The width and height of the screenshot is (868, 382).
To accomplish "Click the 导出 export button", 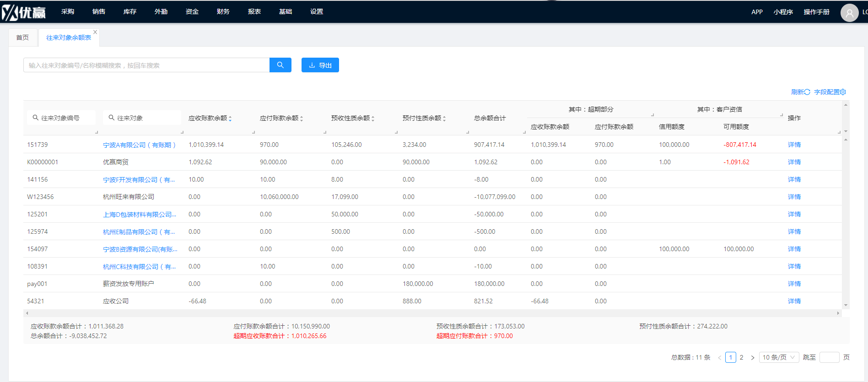I will 320,65.
